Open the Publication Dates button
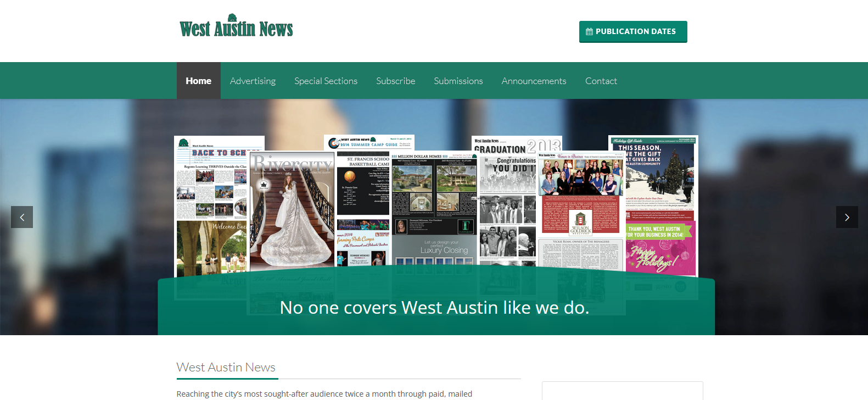 (x=633, y=32)
